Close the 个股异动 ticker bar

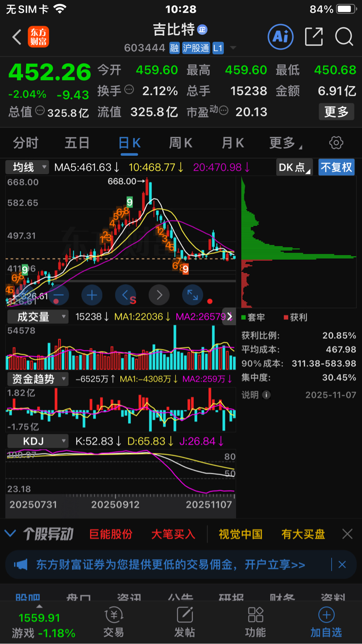click(x=347, y=534)
